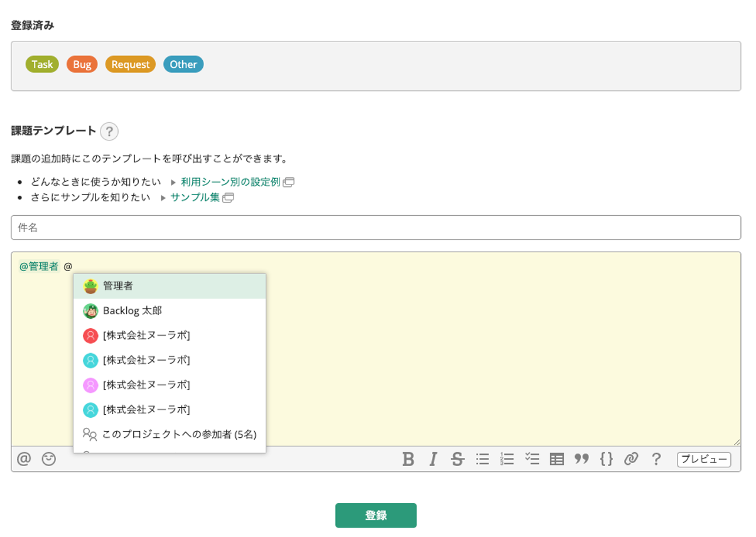Insert a link using the toolbar
Screen dimensions: 756x537
631,459
